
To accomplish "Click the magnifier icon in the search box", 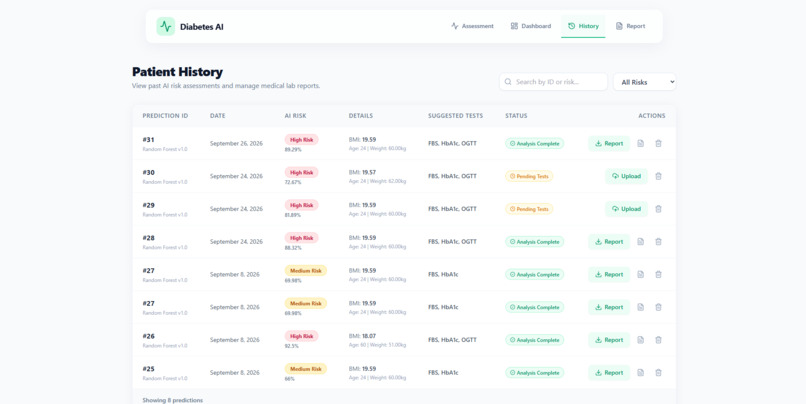I will (508, 82).
